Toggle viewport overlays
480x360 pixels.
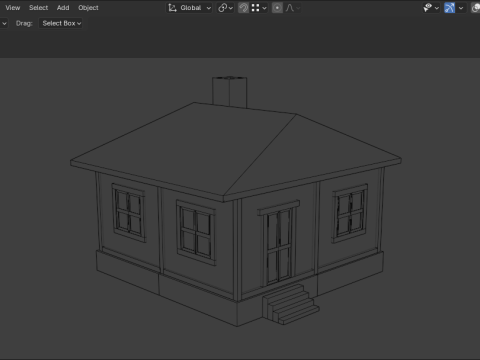click(476, 8)
